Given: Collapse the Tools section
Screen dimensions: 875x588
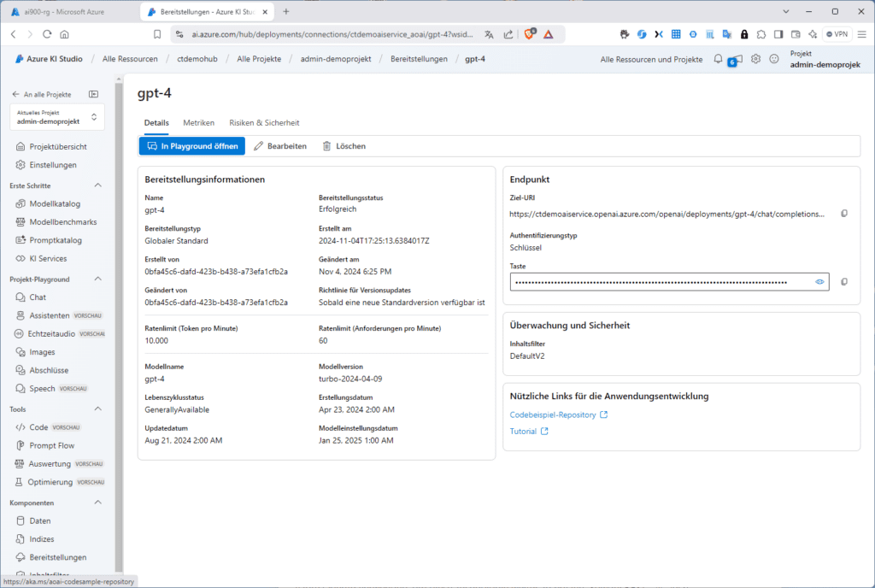Looking at the screenshot, I should click(x=98, y=409).
